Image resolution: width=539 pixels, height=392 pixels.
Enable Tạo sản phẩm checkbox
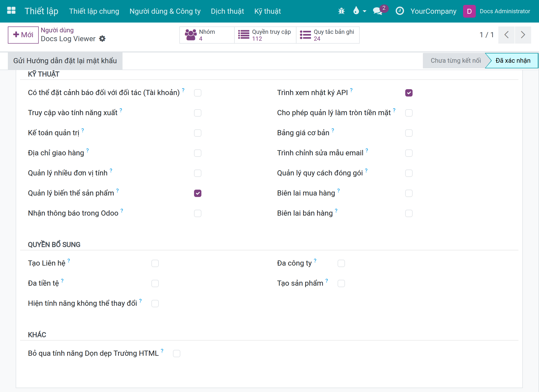341,283
